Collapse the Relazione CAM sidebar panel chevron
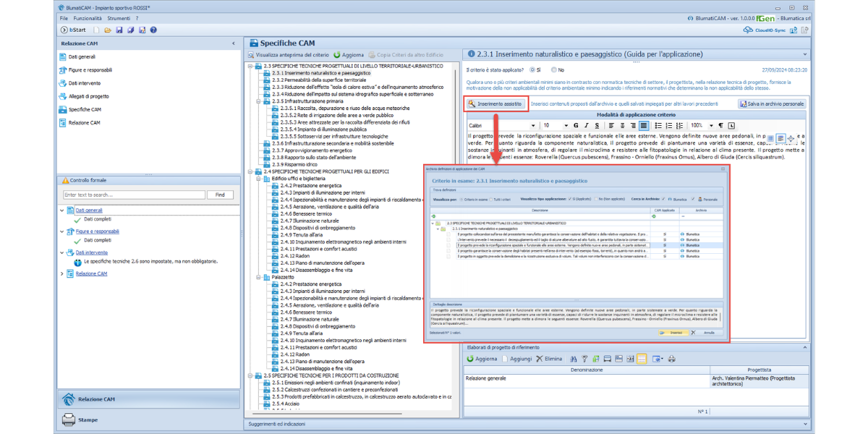Viewport: 868px width, 434px height. pyautogui.click(x=233, y=43)
